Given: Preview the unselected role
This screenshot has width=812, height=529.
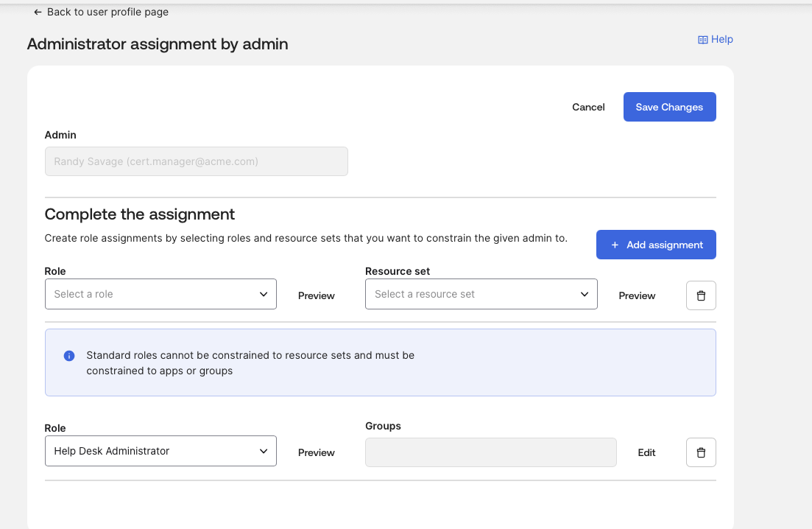Looking at the screenshot, I should tap(317, 296).
